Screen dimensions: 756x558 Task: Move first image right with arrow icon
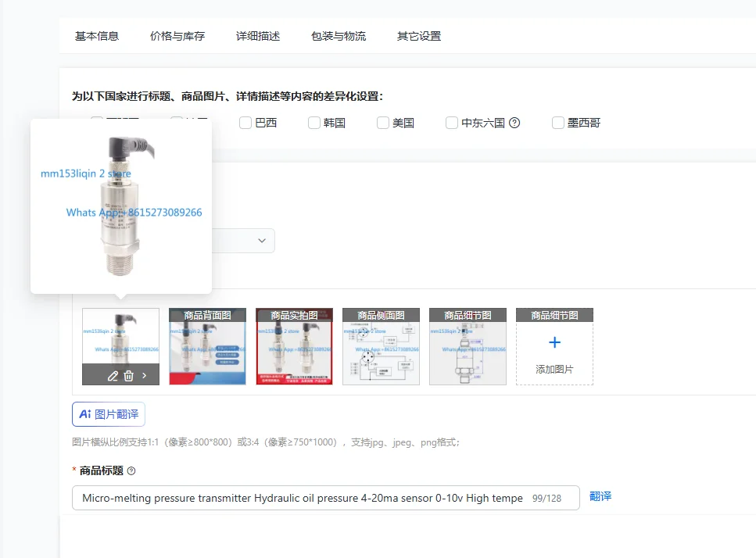click(x=144, y=375)
